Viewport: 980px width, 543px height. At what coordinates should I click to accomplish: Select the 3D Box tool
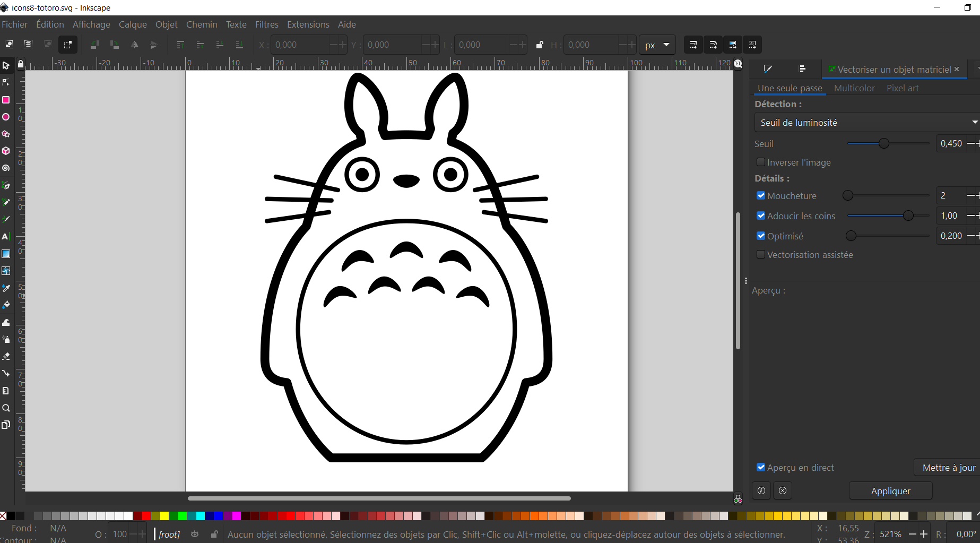click(6, 151)
